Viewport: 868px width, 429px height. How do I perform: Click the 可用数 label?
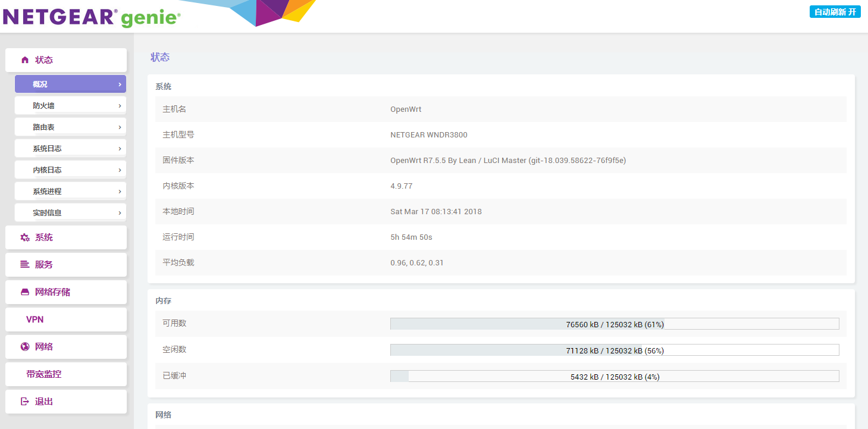[x=174, y=324]
